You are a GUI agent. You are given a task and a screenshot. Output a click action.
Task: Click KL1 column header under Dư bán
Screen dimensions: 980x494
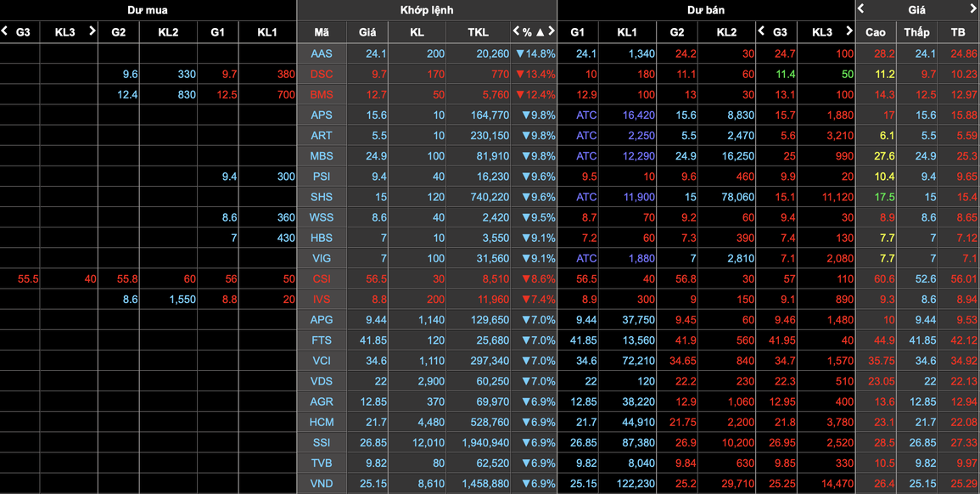[627, 32]
